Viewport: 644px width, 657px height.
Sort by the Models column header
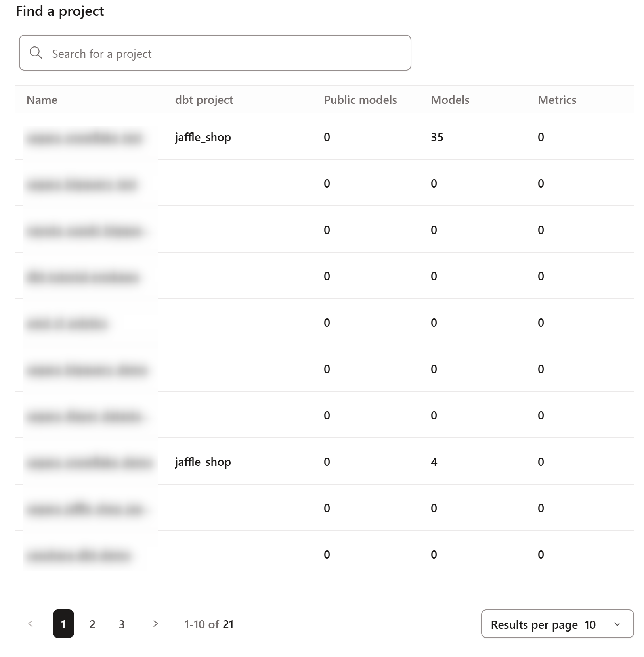pos(450,100)
